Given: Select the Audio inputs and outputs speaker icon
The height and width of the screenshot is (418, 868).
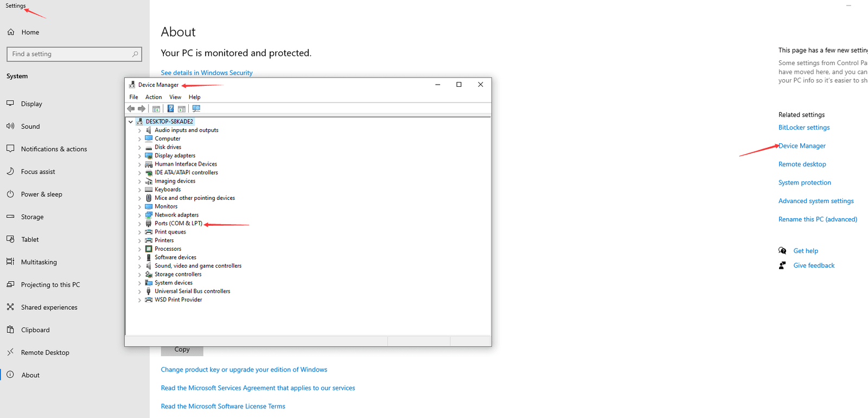Looking at the screenshot, I should 149,130.
